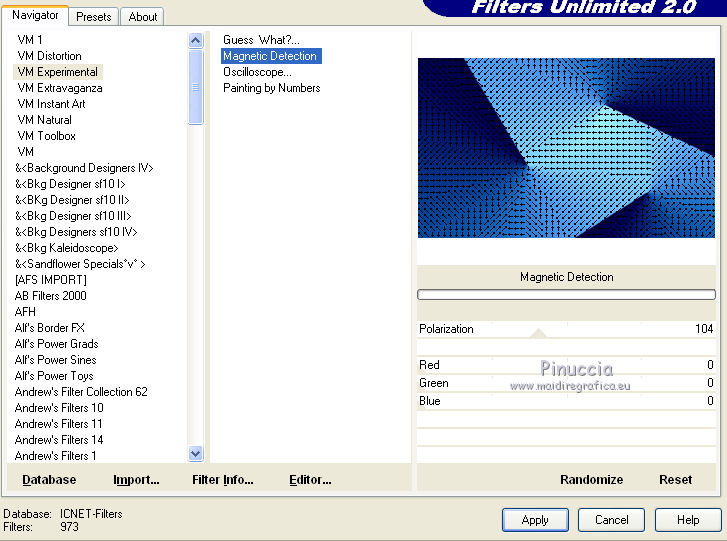Select &<Background Designers IV> category
727x541 pixels.
[84, 168]
